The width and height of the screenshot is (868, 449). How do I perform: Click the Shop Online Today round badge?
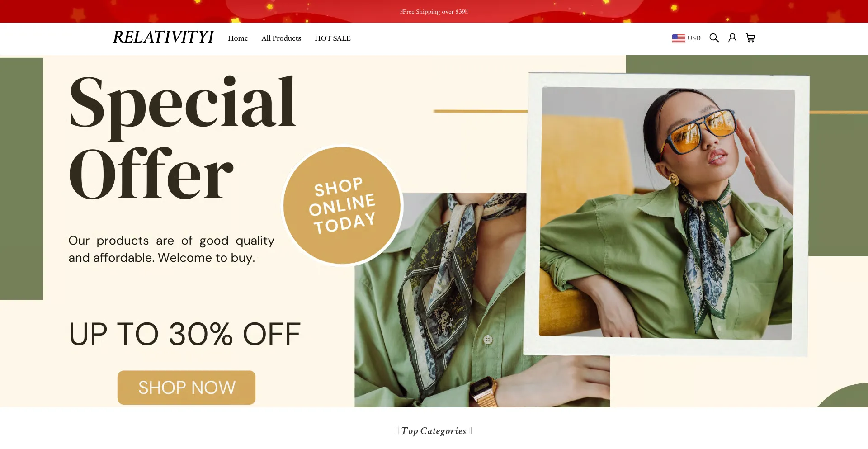tap(342, 205)
